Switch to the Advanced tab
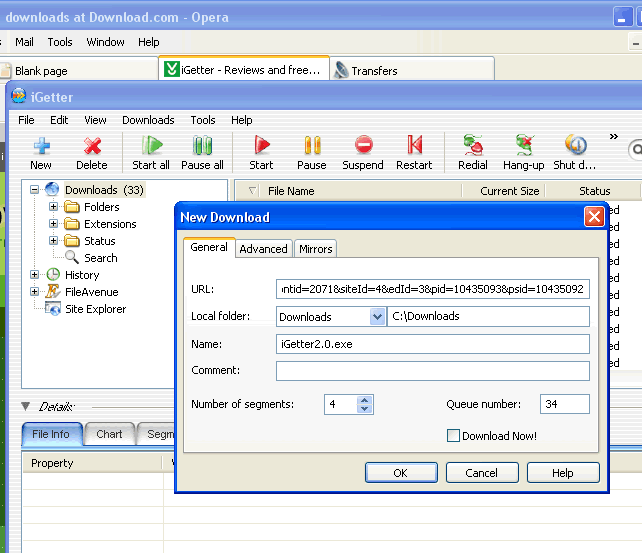Viewport: 642px width, 553px height. pyautogui.click(x=264, y=249)
